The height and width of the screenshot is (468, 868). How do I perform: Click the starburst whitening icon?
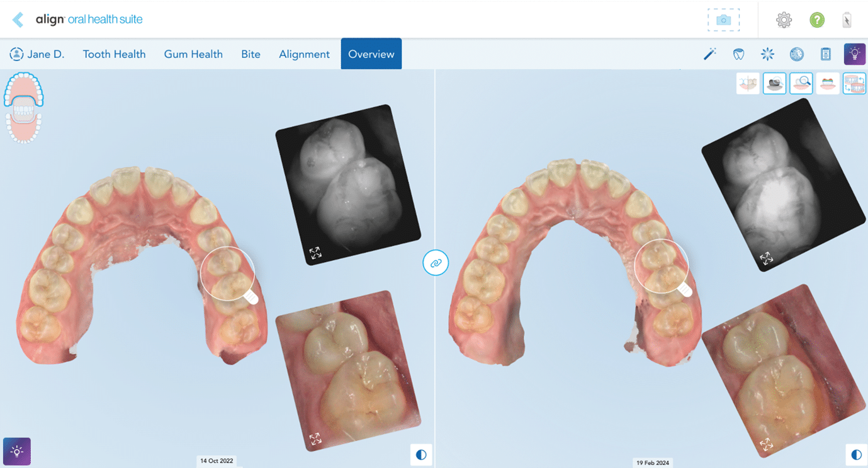[x=767, y=54]
